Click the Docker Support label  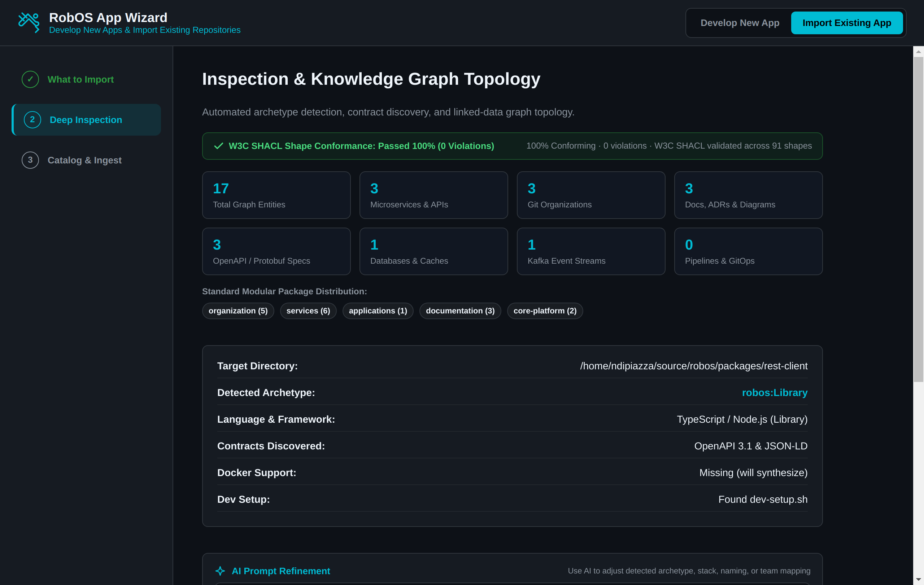coord(257,473)
